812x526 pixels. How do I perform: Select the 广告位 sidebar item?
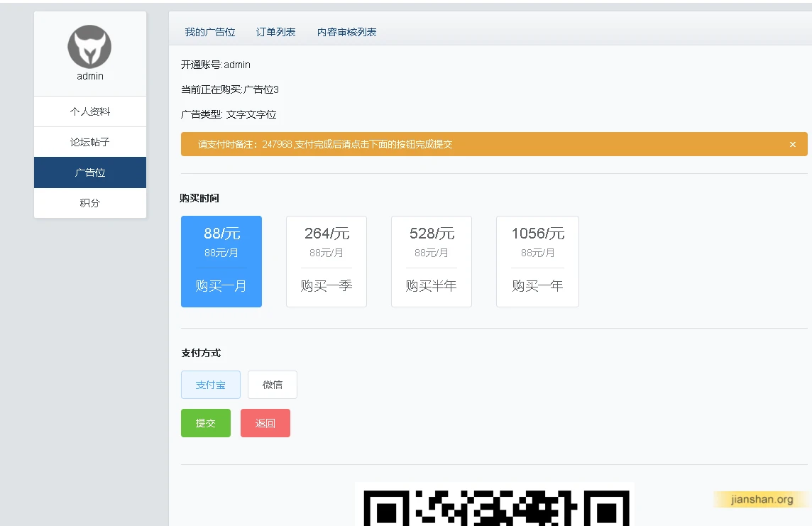(90, 172)
